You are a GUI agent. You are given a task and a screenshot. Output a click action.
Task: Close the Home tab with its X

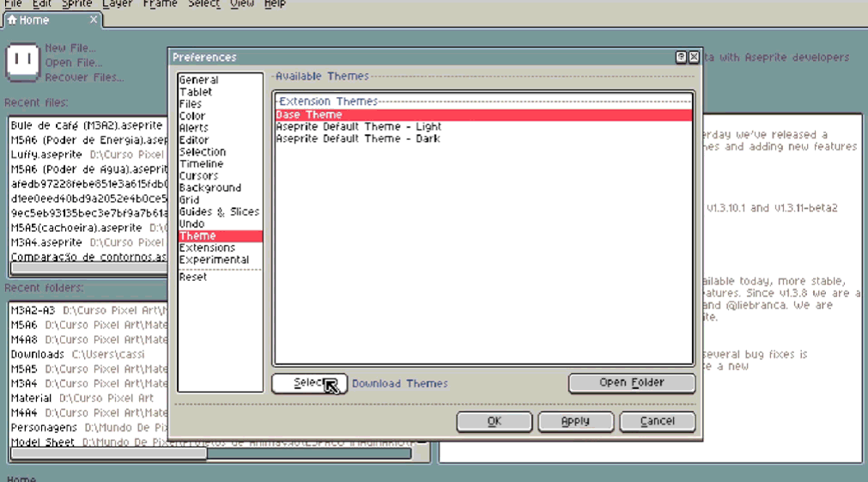click(x=94, y=20)
